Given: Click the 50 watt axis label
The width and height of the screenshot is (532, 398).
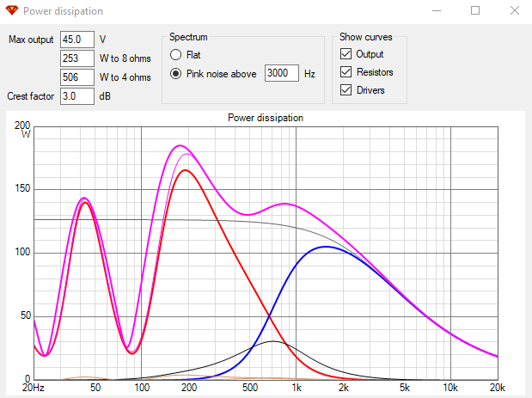Looking at the screenshot, I should point(26,315).
